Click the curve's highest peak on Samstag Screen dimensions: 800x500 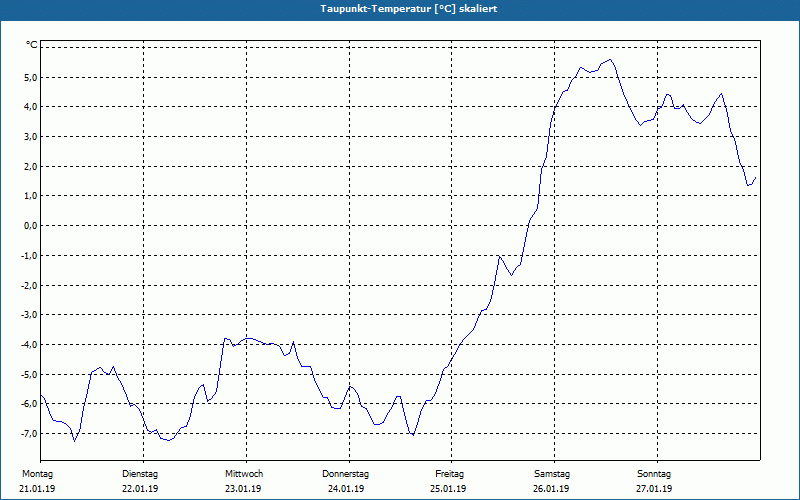[610, 60]
